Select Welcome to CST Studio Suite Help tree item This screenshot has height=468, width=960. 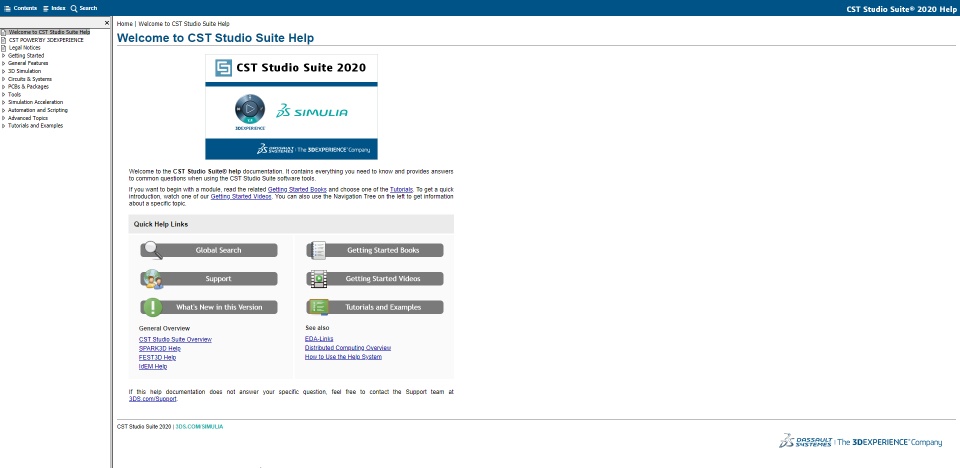[x=49, y=32]
